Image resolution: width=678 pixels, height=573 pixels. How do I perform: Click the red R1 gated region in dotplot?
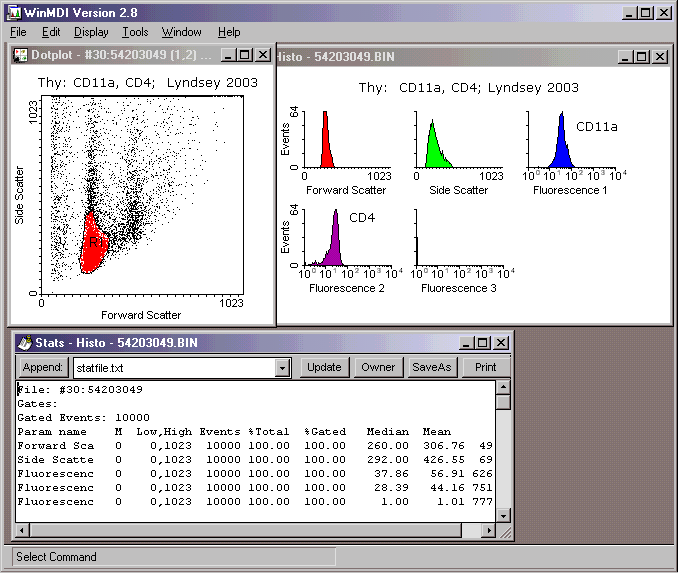[95, 245]
